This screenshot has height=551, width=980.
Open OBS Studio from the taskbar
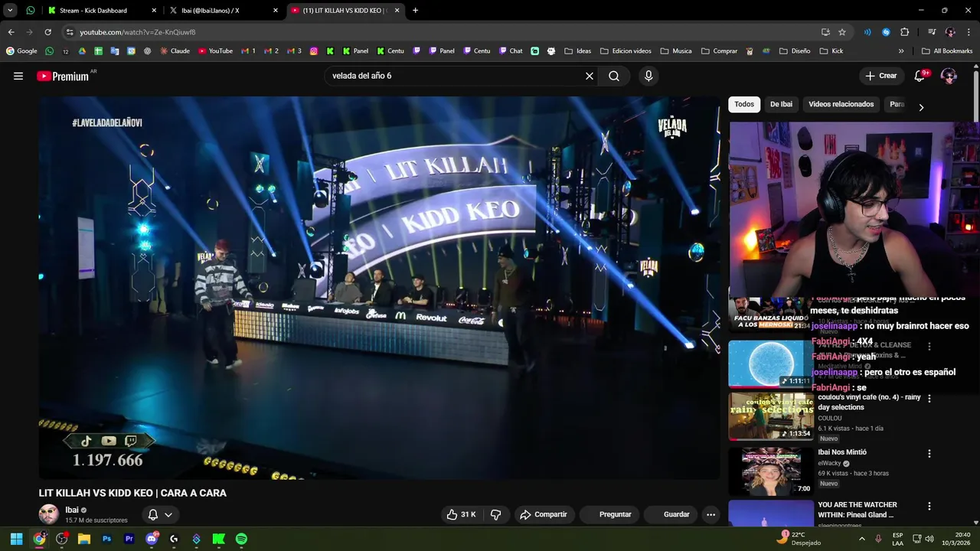62,539
